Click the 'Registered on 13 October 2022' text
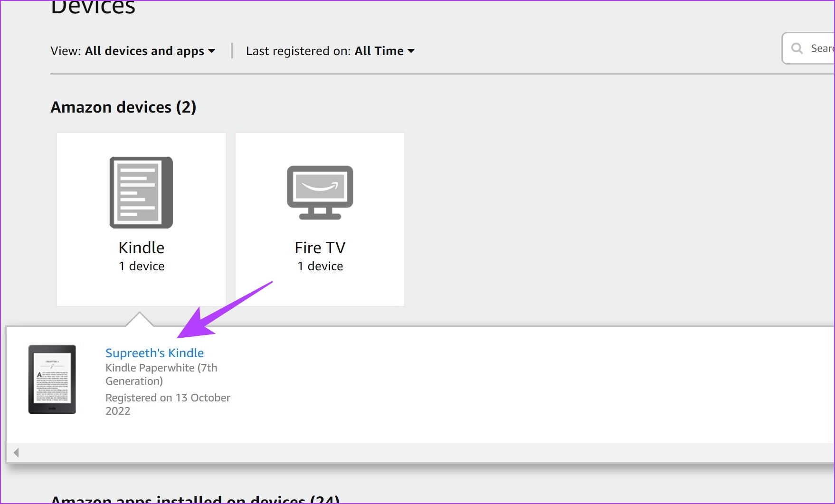 click(167, 404)
